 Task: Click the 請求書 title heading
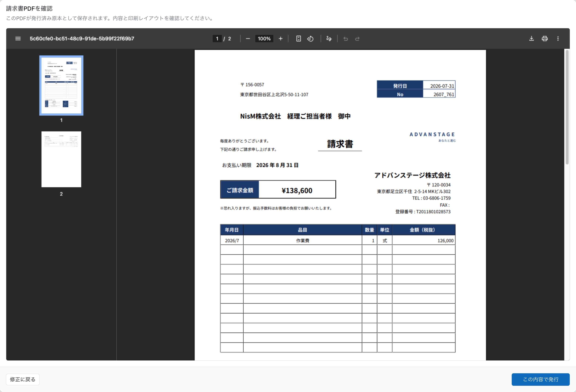click(x=340, y=144)
